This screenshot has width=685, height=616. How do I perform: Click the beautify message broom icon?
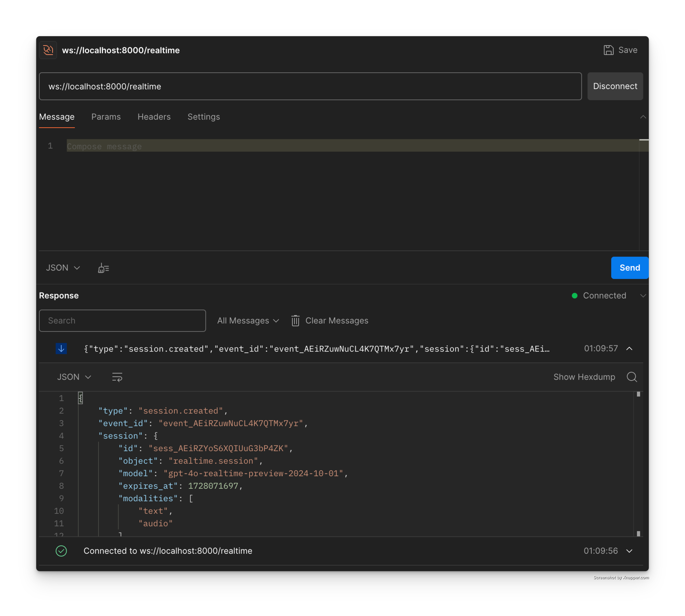point(103,268)
